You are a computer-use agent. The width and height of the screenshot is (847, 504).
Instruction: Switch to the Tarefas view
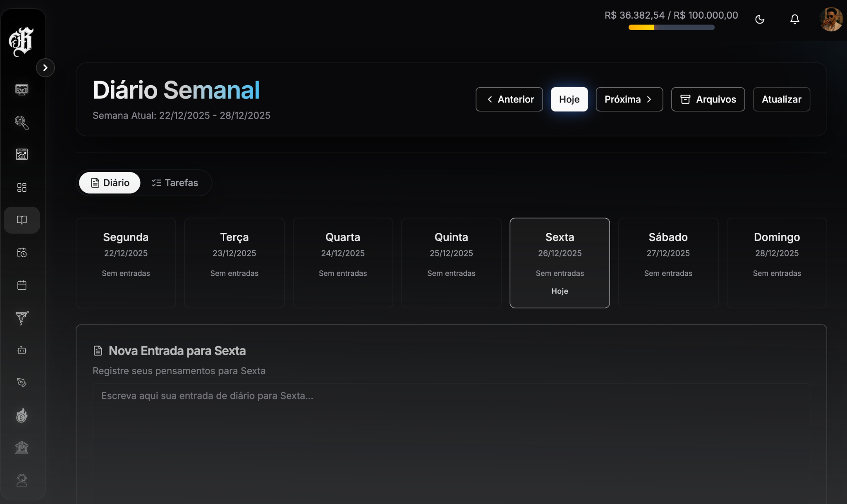[175, 182]
